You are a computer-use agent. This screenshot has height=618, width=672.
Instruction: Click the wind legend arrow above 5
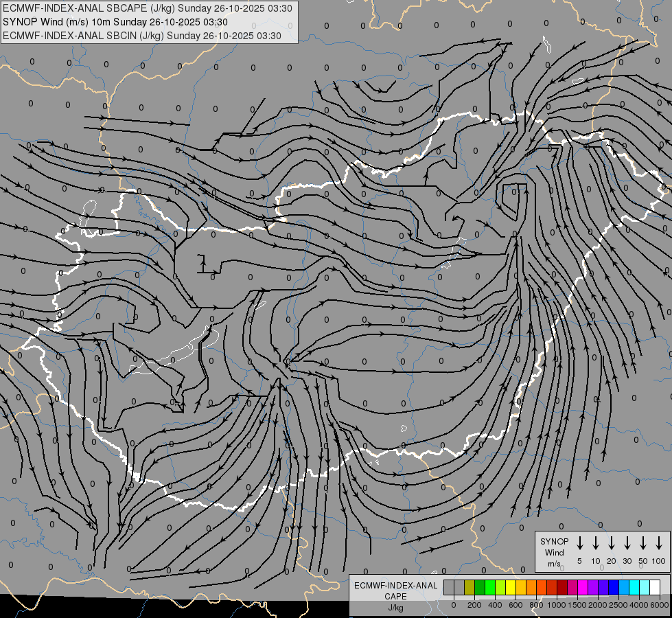coord(579,543)
